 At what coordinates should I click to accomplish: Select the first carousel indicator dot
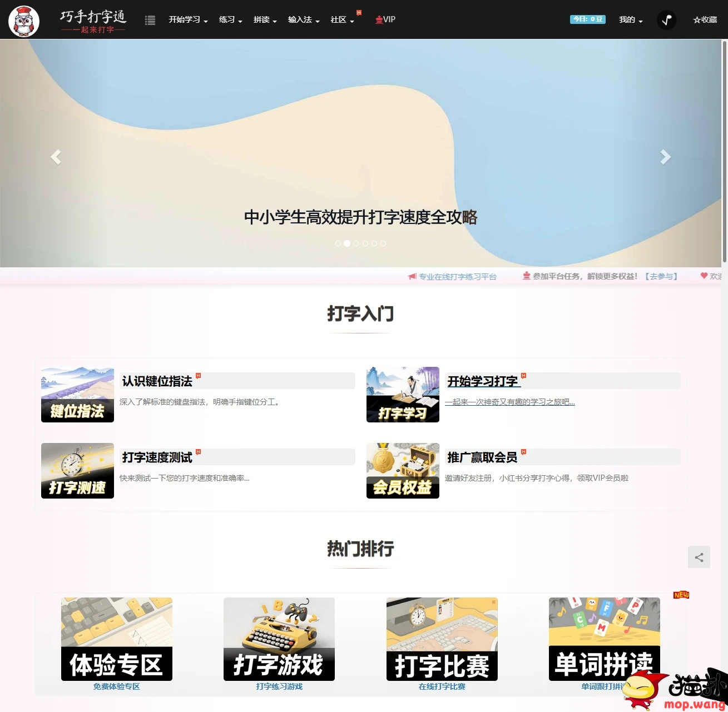pyautogui.click(x=338, y=243)
